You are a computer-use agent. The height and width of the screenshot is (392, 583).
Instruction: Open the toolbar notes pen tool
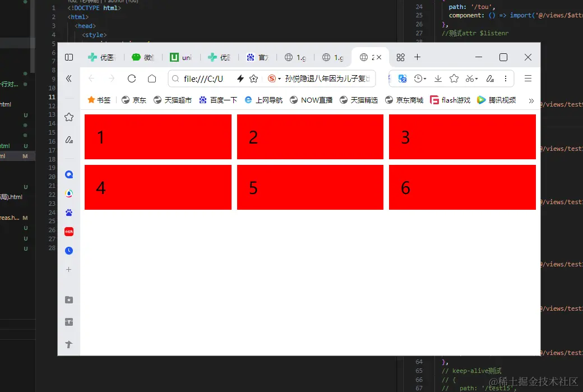pyautogui.click(x=490, y=79)
